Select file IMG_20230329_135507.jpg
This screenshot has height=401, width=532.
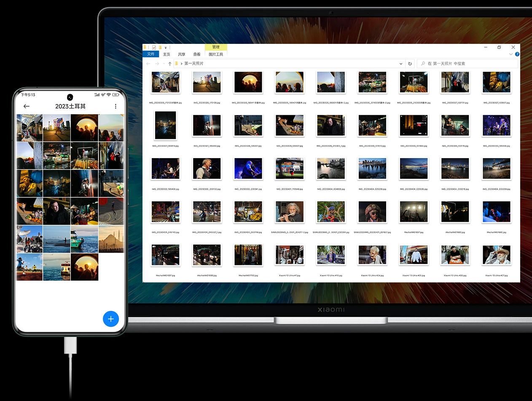290,125
